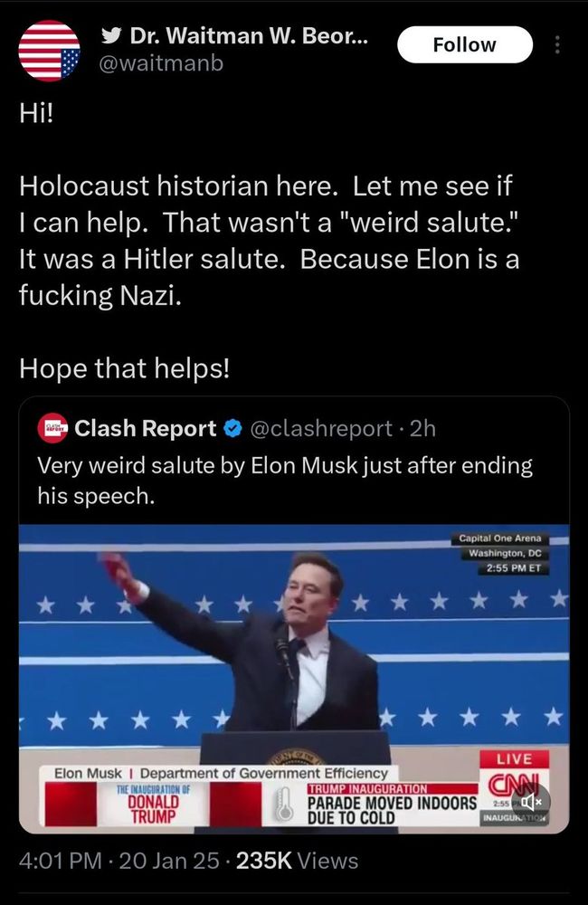Viewport: 588px width, 905px height.
Task: Open the quoted tweet text about weird salute
Action: click(285, 481)
